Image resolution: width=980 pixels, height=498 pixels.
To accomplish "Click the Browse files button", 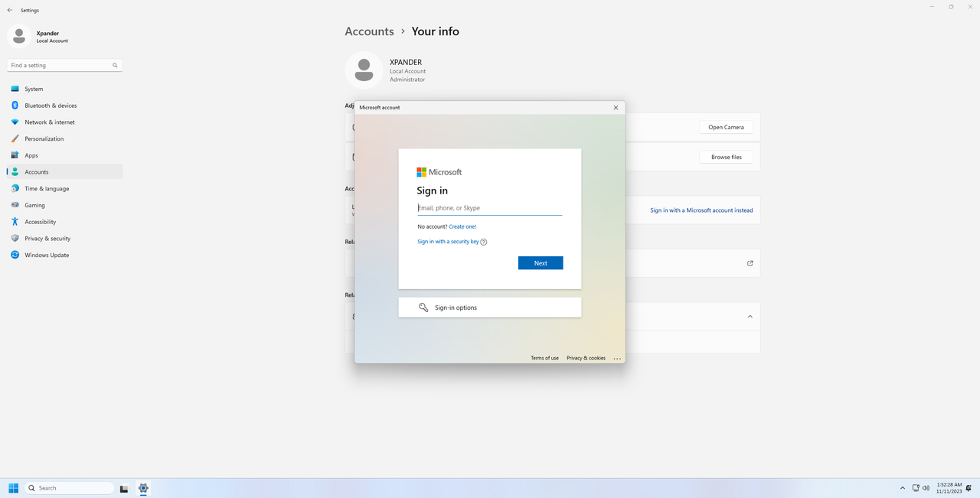I will (726, 157).
